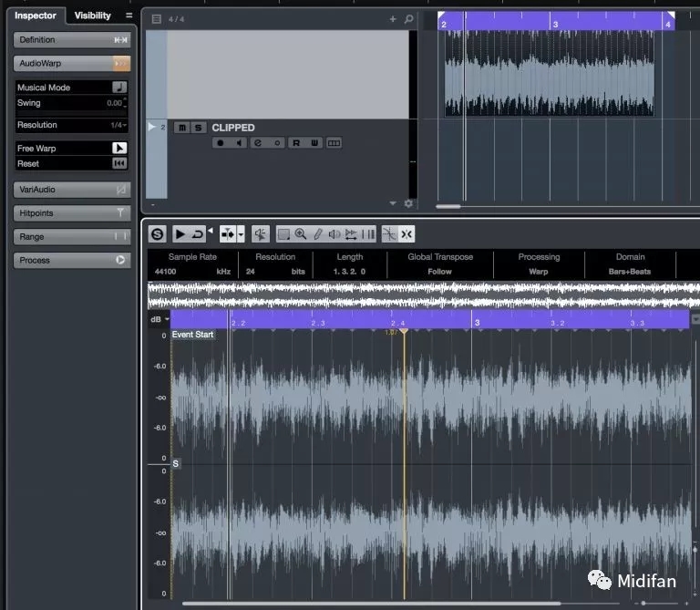
Task: Activate the Solo Editor button
Action: click(x=158, y=234)
